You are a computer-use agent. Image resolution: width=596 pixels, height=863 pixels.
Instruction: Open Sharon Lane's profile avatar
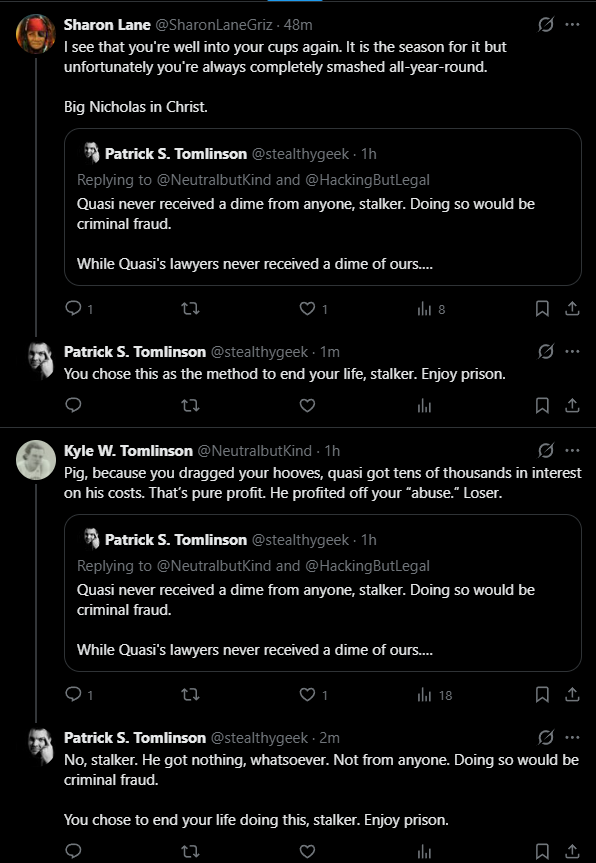tap(36, 34)
